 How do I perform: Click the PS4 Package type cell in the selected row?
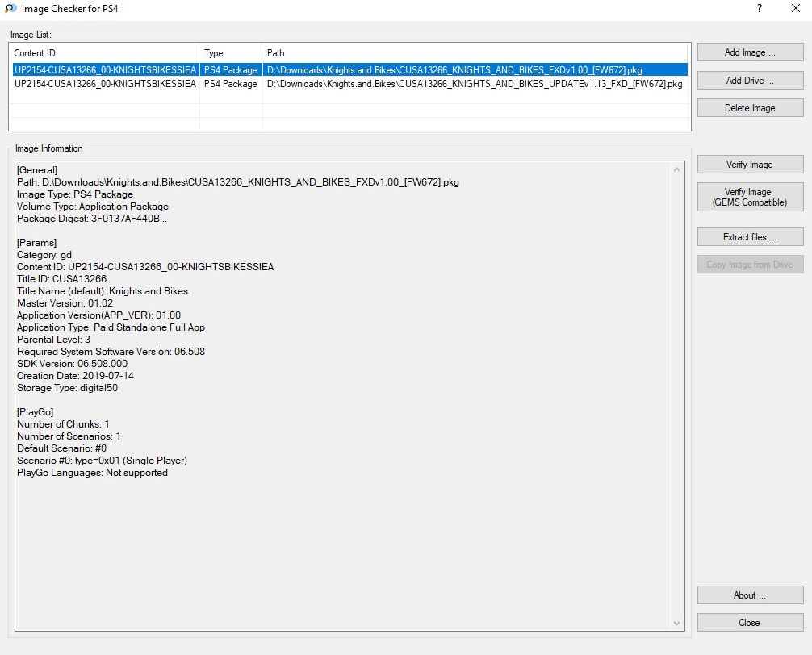tap(231, 70)
